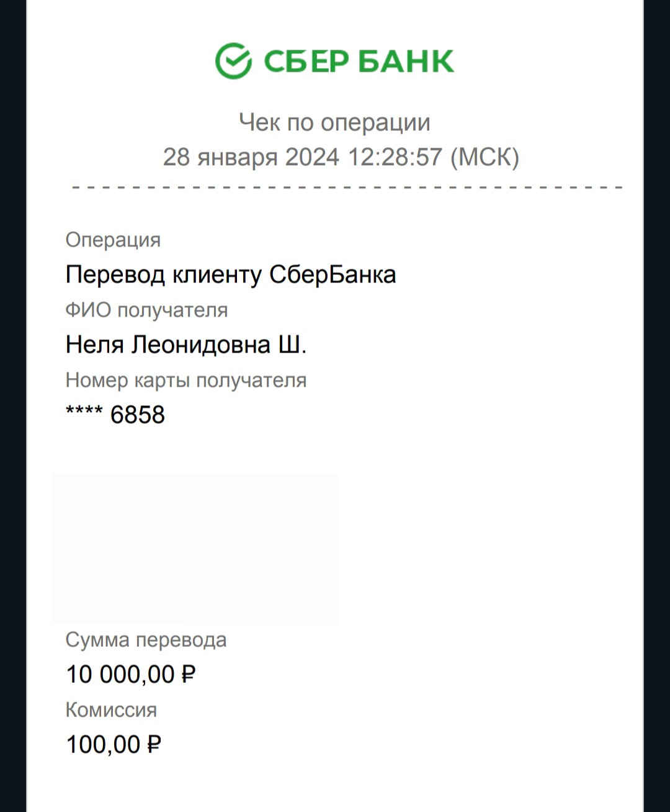Viewport: 670px width, 812px height.
Task: Click the ФИО получателя label
Action: pos(146,310)
